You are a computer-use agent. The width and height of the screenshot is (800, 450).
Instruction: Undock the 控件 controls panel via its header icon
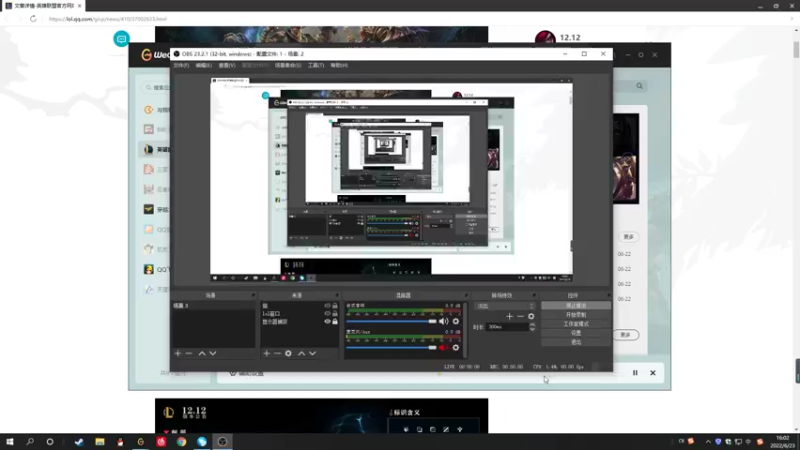609,295
